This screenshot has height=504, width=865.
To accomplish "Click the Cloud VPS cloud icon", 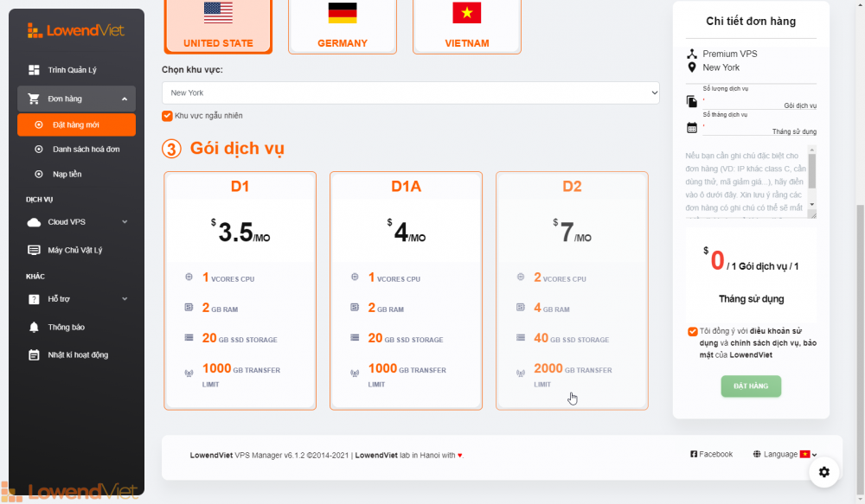I will pyautogui.click(x=34, y=222).
